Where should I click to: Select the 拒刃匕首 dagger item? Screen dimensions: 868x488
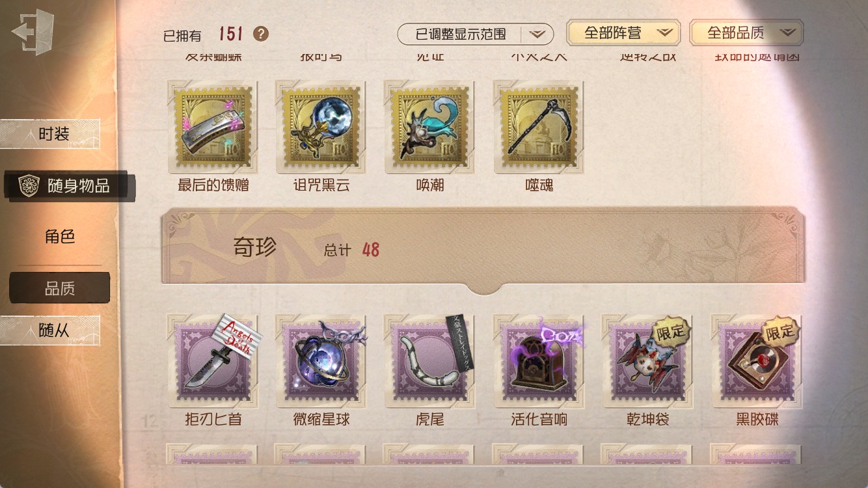[213, 361]
